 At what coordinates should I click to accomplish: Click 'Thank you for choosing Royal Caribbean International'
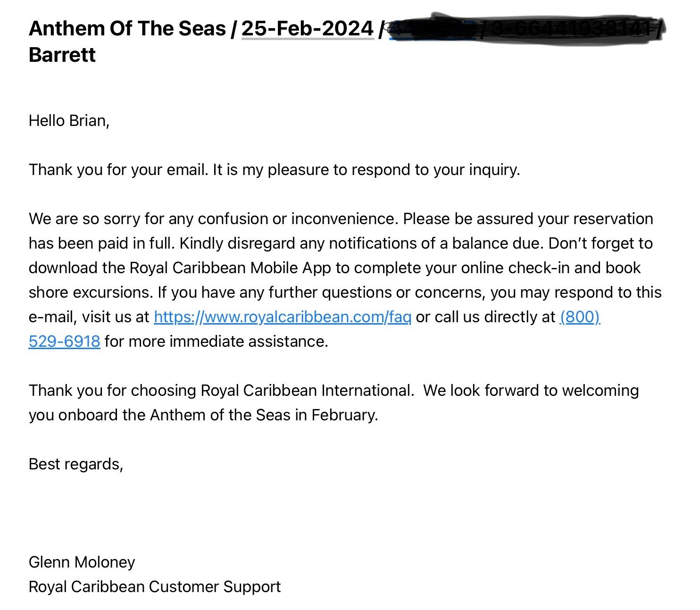(x=221, y=391)
